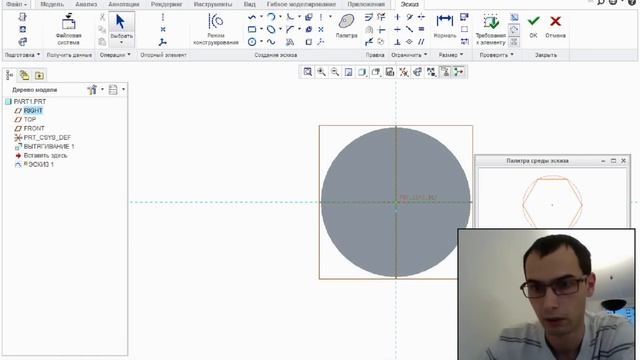Screen dimensions: 640x360
Task: Open the Размер group dropdown
Action: point(451,55)
